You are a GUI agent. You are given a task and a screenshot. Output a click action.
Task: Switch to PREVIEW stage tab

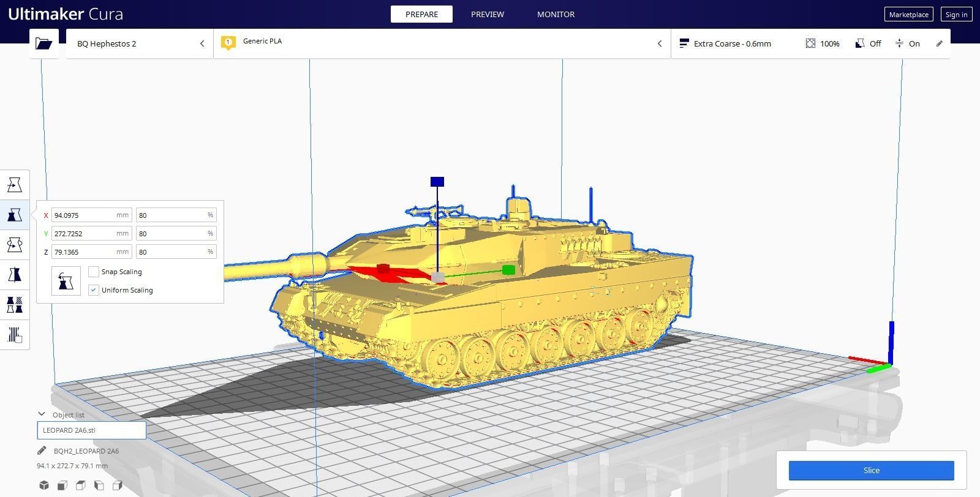pos(488,14)
